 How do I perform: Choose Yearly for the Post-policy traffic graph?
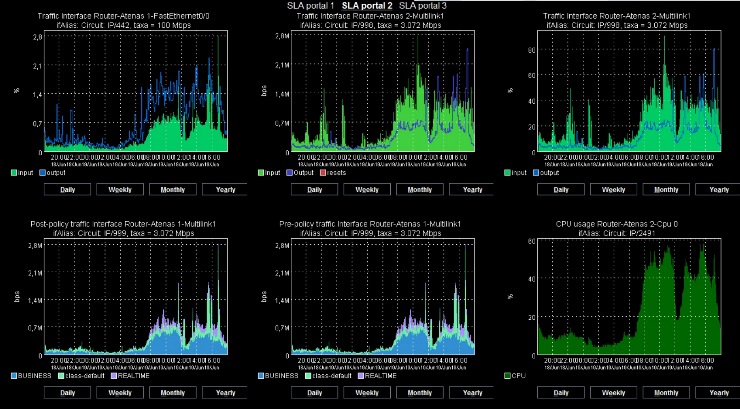pyautogui.click(x=225, y=392)
